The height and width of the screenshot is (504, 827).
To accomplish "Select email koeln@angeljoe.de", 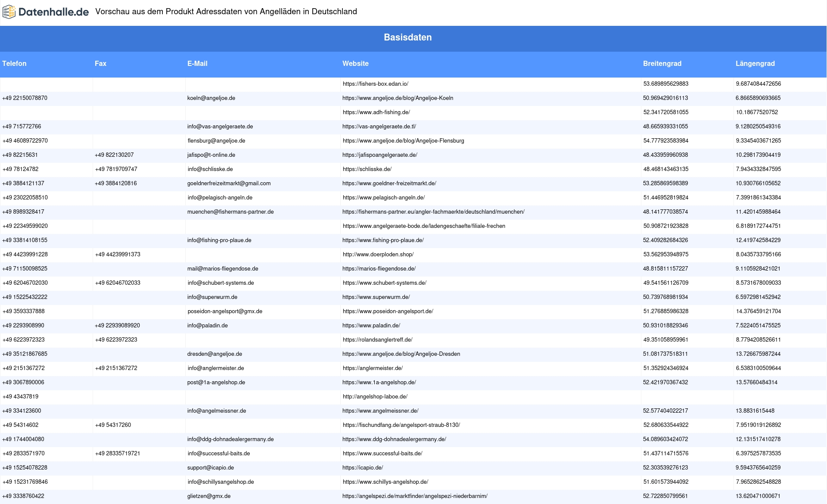I will pos(211,98).
